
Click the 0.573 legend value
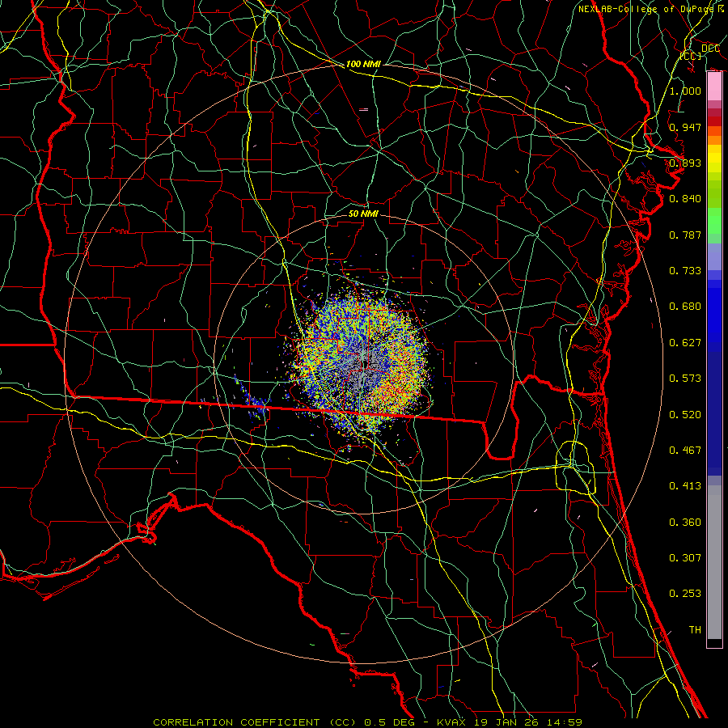click(x=685, y=379)
